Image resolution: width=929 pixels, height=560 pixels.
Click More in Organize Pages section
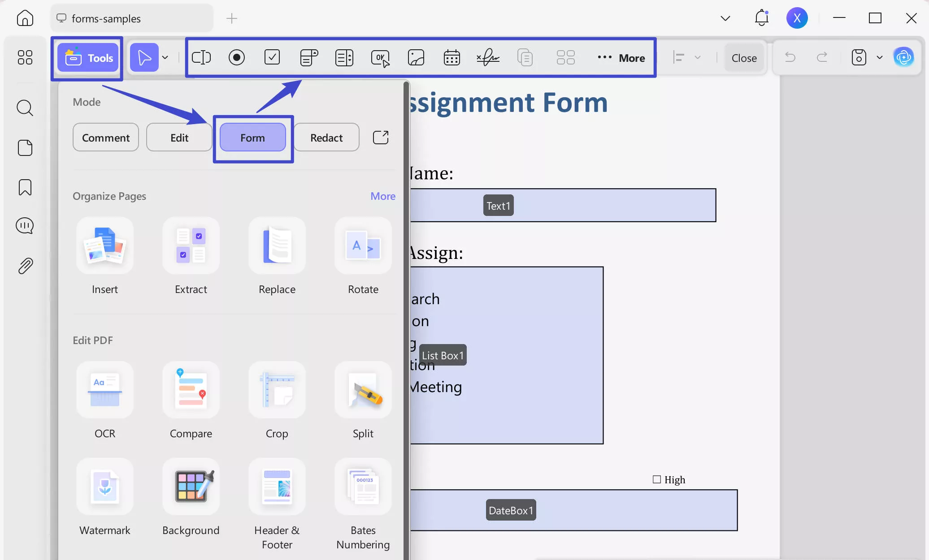click(382, 196)
